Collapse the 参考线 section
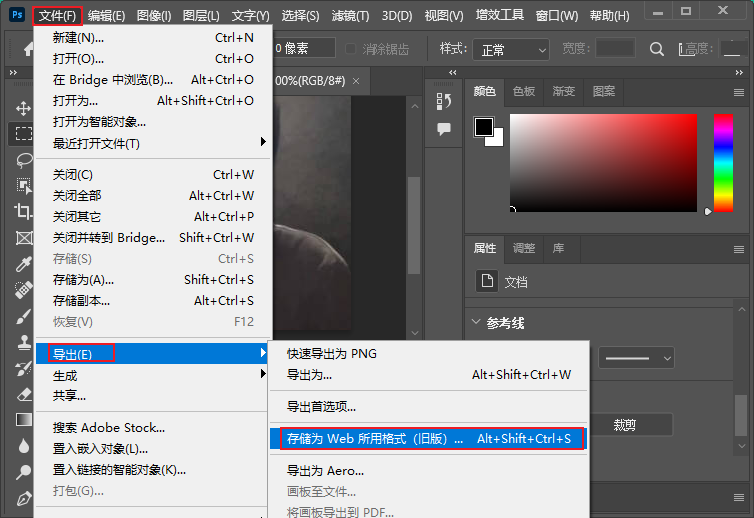The image size is (754, 518). pos(475,323)
